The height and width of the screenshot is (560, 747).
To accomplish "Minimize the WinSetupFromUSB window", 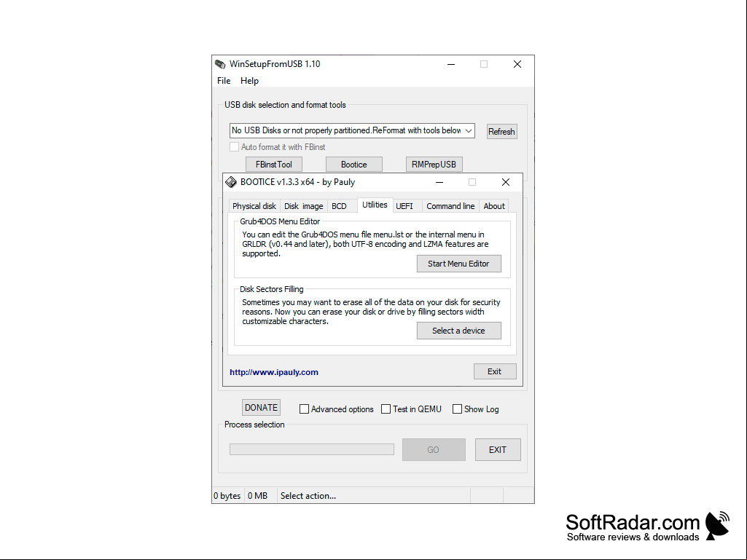I will [x=450, y=64].
